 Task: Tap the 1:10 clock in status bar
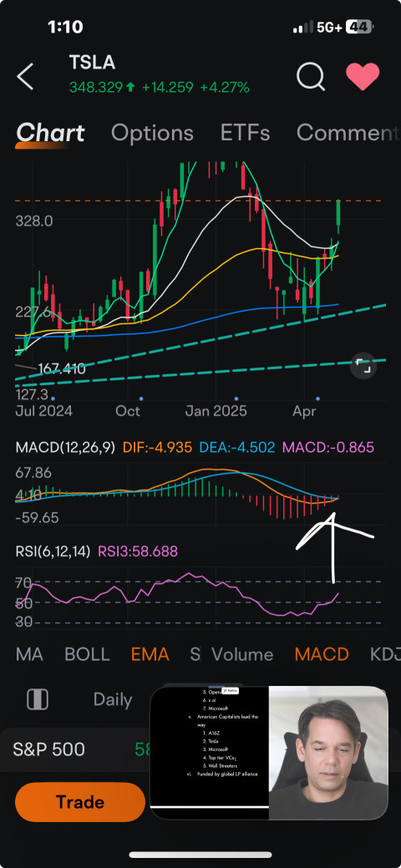click(65, 27)
